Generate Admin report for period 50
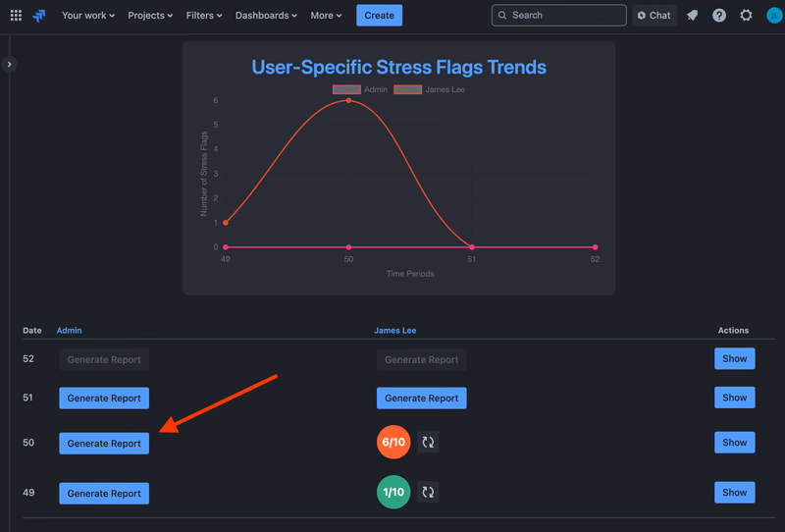This screenshot has height=532, width=785. pyautogui.click(x=104, y=444)
